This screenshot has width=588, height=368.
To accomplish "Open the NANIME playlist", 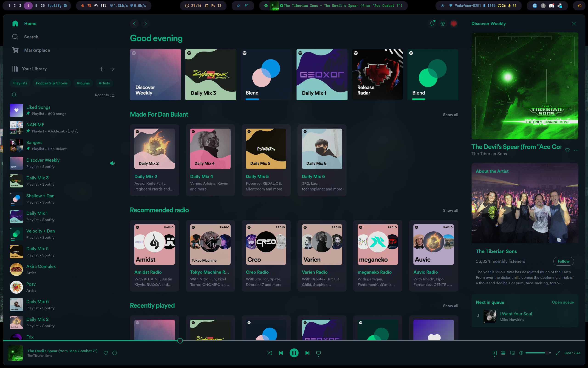I will (63, 128).
